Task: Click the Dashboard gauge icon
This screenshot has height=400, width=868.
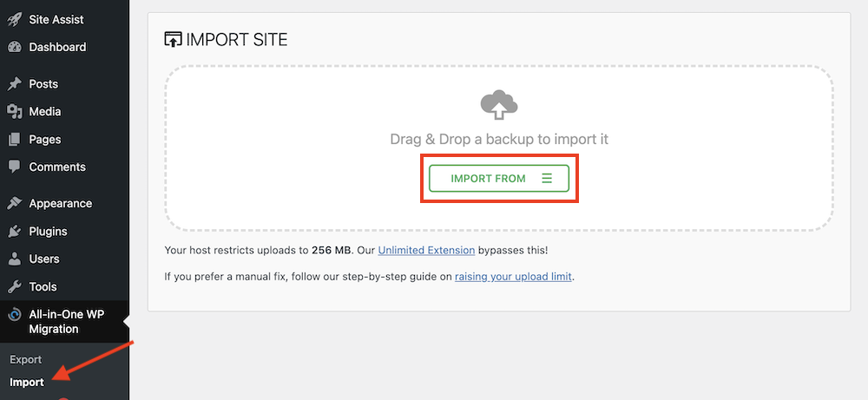Action: (15, 47)
